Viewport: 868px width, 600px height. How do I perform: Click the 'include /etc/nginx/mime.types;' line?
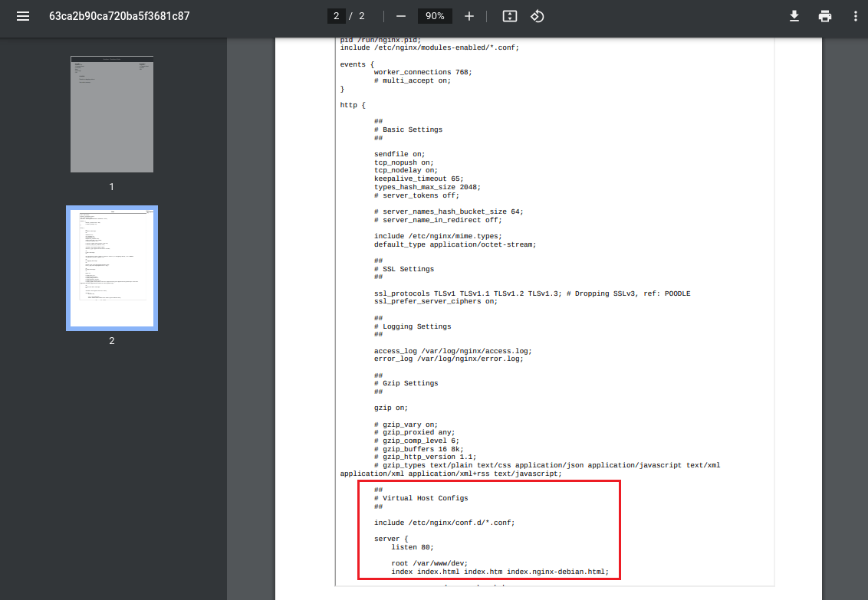pyautogui.click(x=438, y=236)
